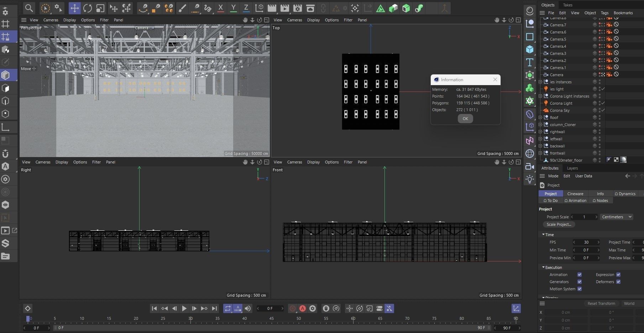644x333 pixels.
Task: Expand the ies instances object
Action: pos(540,82)
